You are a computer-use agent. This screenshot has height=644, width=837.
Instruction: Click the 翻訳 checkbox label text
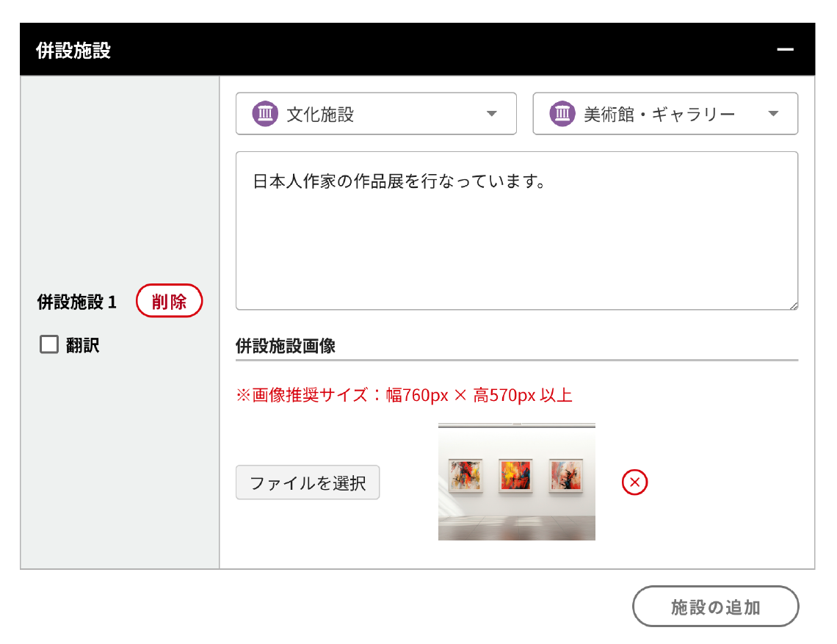click(x=83, y=345)
